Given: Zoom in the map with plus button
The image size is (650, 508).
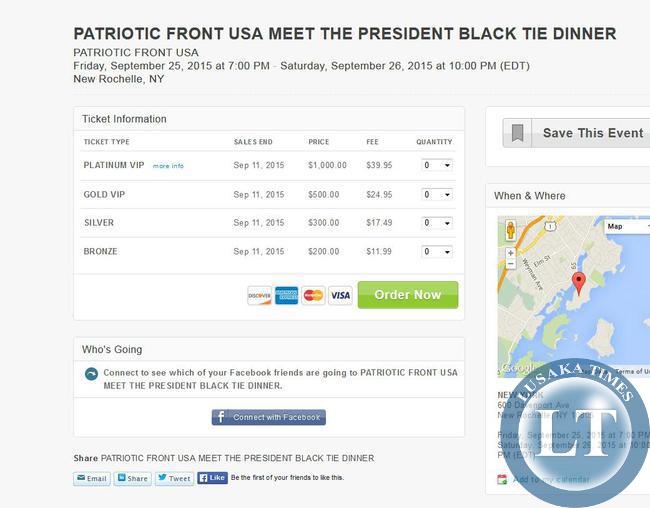Looking at the screenshot, I should pos(511,253).
